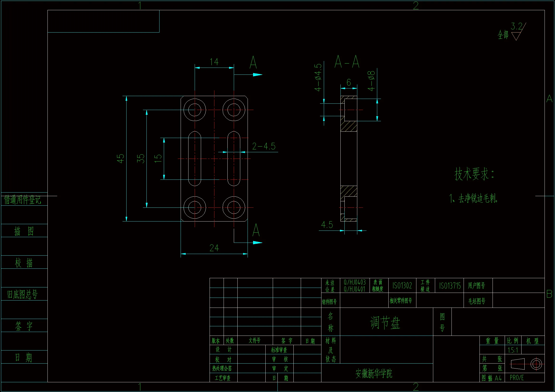Click the part name 调节盘 in title block
Screen dimensions: 555x392
385,323
